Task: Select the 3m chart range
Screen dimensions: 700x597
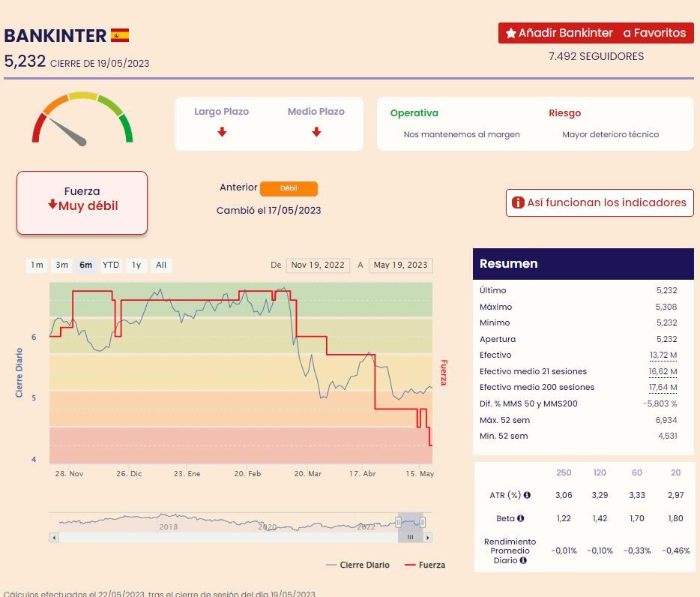Action: (62, 265)
